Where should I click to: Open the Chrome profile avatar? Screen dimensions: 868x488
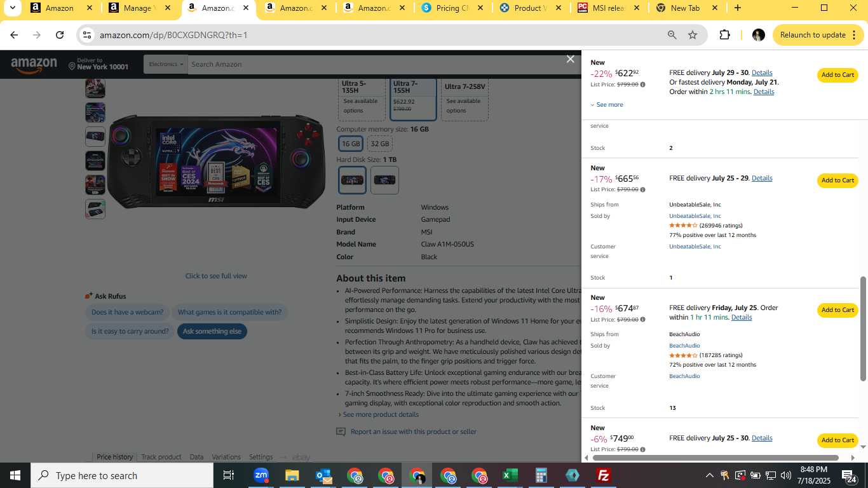(x=758, y=35)
